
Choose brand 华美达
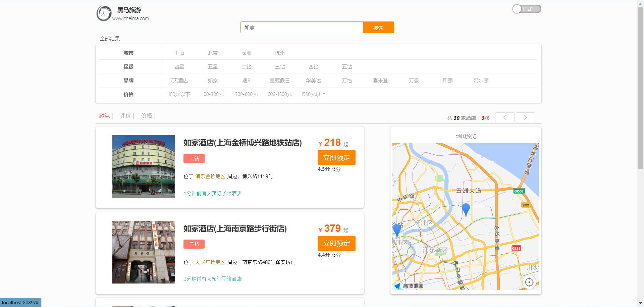pos(313,81)
